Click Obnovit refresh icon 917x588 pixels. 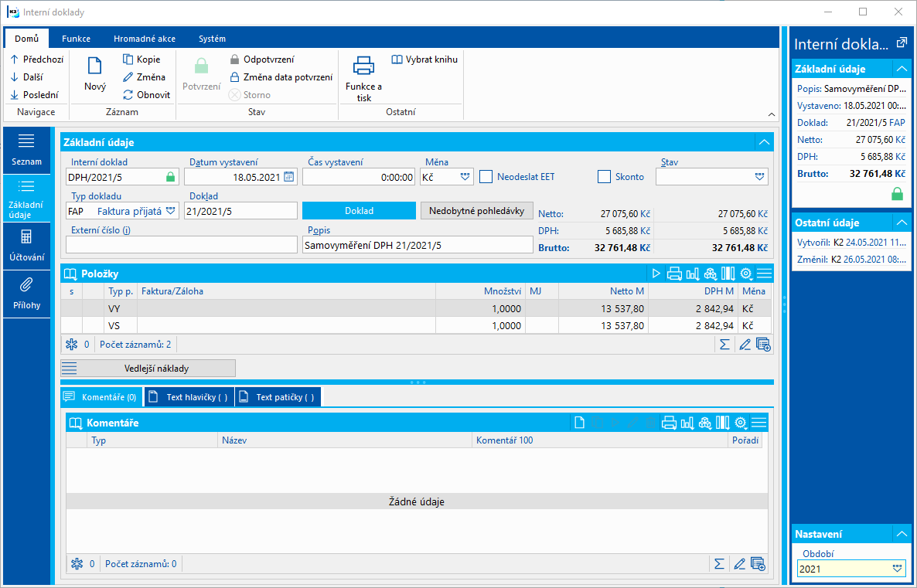[128, 95]
